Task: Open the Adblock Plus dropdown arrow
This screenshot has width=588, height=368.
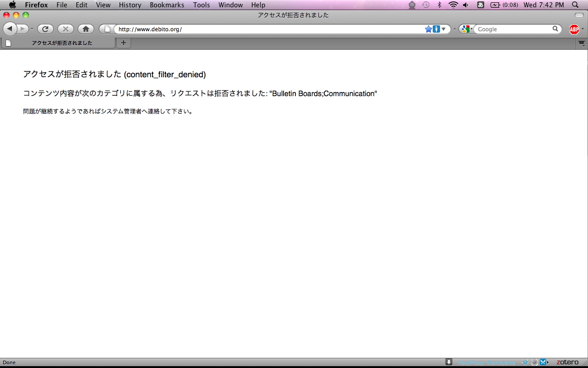Action: [x=583, y=29]
